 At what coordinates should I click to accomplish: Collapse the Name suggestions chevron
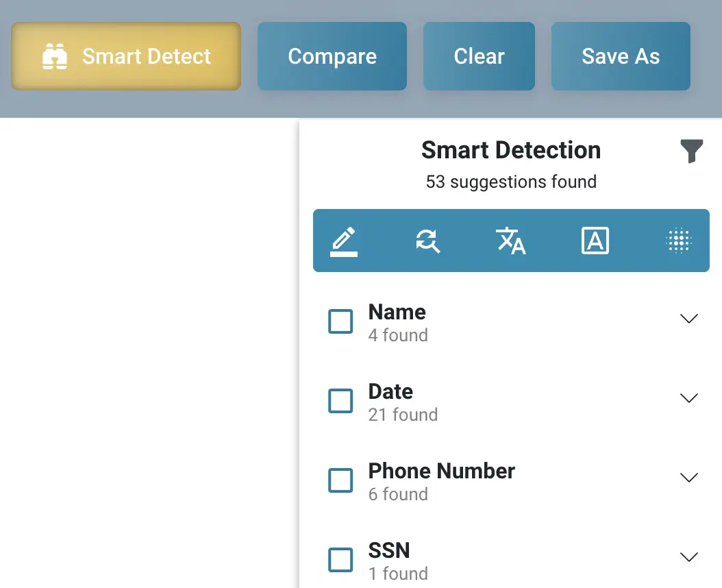[689, 318]
